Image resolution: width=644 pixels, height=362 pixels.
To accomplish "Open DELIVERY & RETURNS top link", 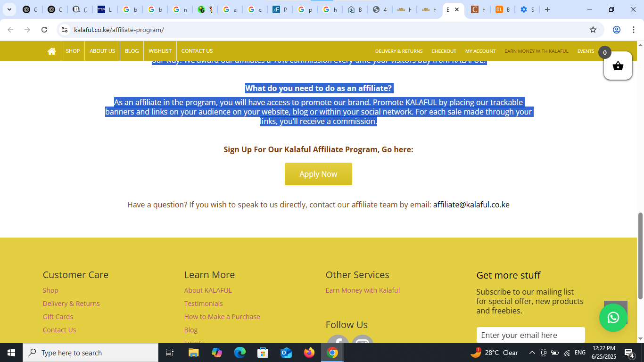I will [399, 51].
